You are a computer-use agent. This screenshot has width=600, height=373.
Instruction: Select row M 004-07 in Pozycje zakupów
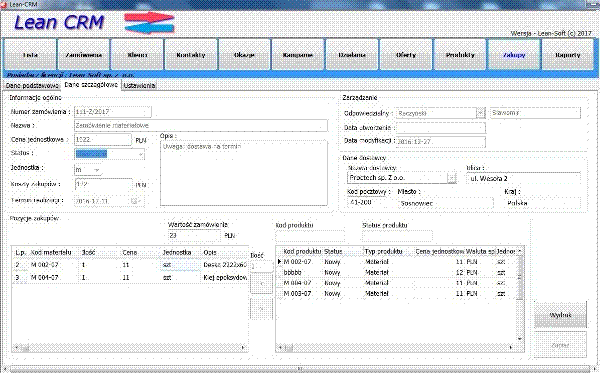(130, 277)
